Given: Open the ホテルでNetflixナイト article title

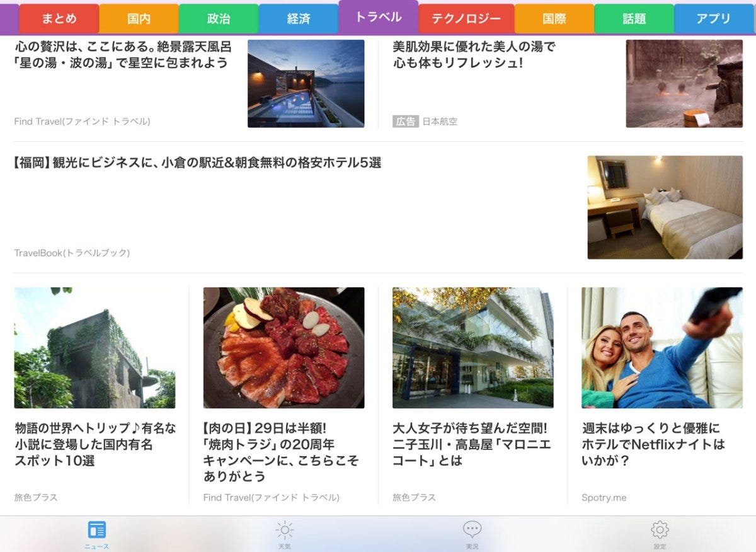Looking at the screenshot, I should point(653,444).
